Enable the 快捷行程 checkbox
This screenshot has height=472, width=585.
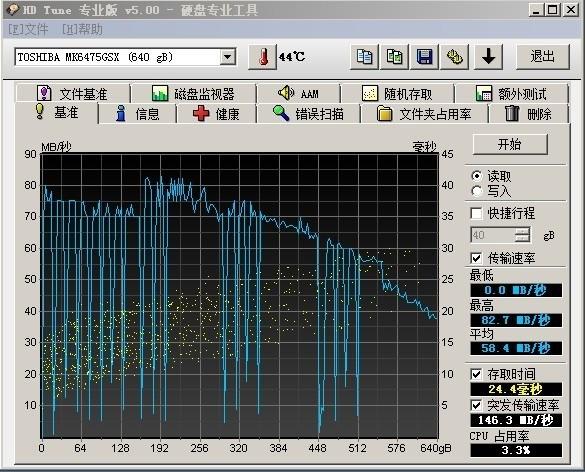(476, 213)
